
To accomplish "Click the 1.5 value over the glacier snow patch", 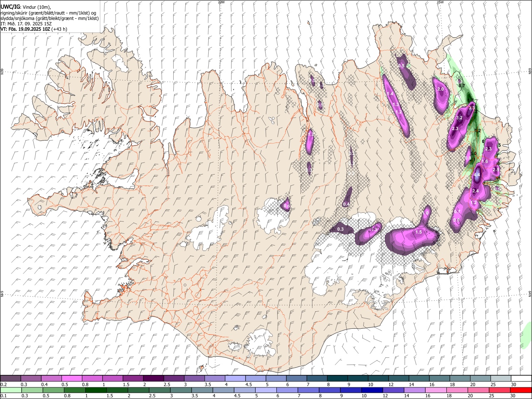I will 419,232.
